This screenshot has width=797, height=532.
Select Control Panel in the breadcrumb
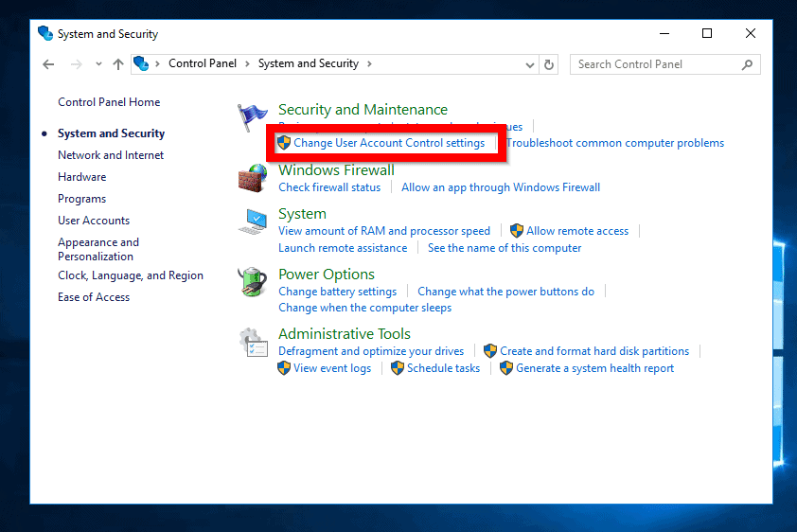[203, 63]
